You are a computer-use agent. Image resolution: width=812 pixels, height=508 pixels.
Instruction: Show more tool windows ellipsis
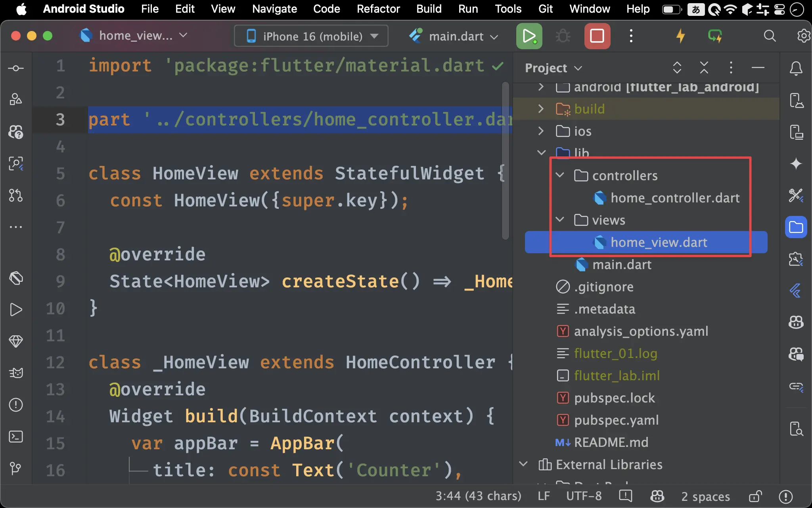pos(16,227)
